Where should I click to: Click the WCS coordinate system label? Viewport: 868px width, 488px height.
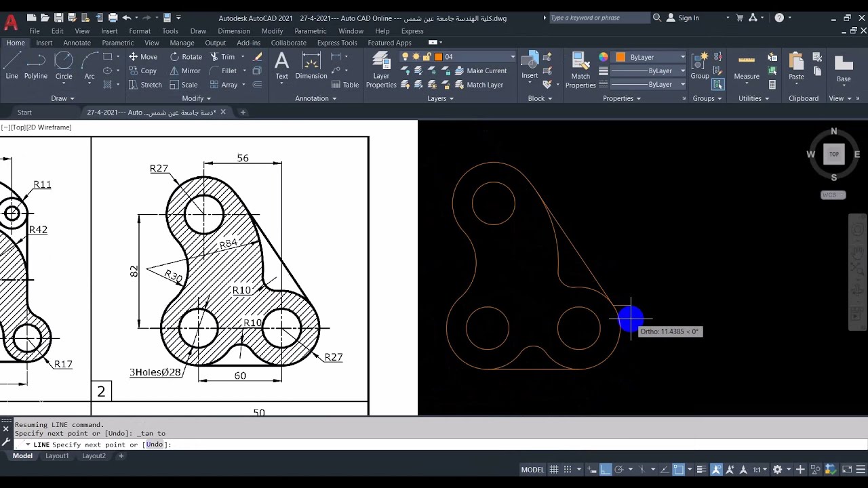833,195
